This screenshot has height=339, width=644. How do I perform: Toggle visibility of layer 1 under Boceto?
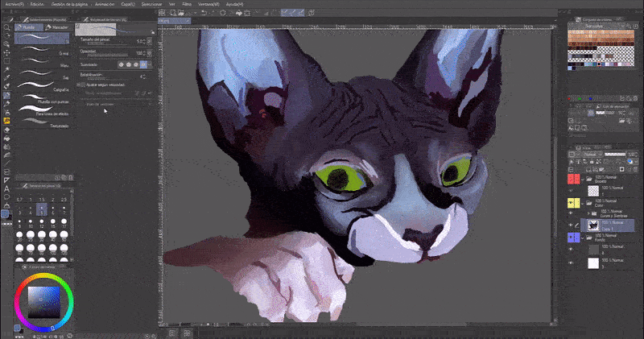point(571,191)
